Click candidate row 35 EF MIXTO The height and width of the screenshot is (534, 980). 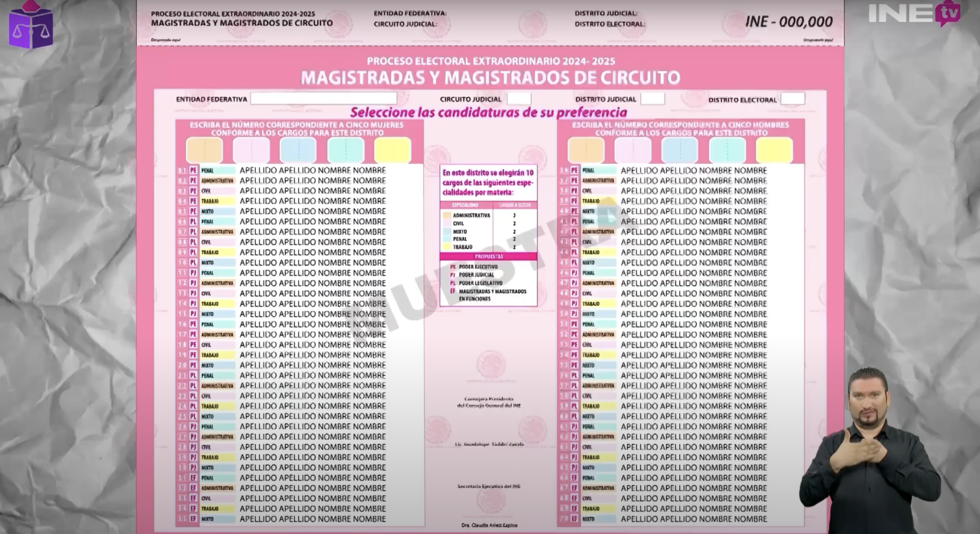300,519
